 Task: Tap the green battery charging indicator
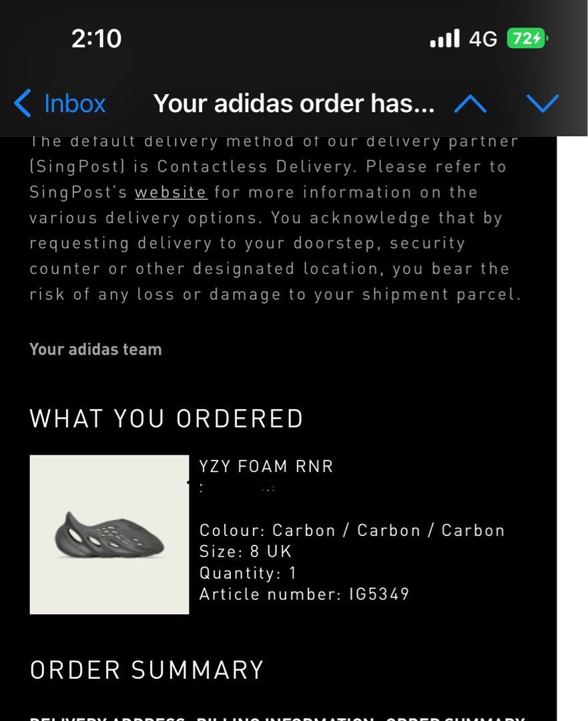[527, 38]
